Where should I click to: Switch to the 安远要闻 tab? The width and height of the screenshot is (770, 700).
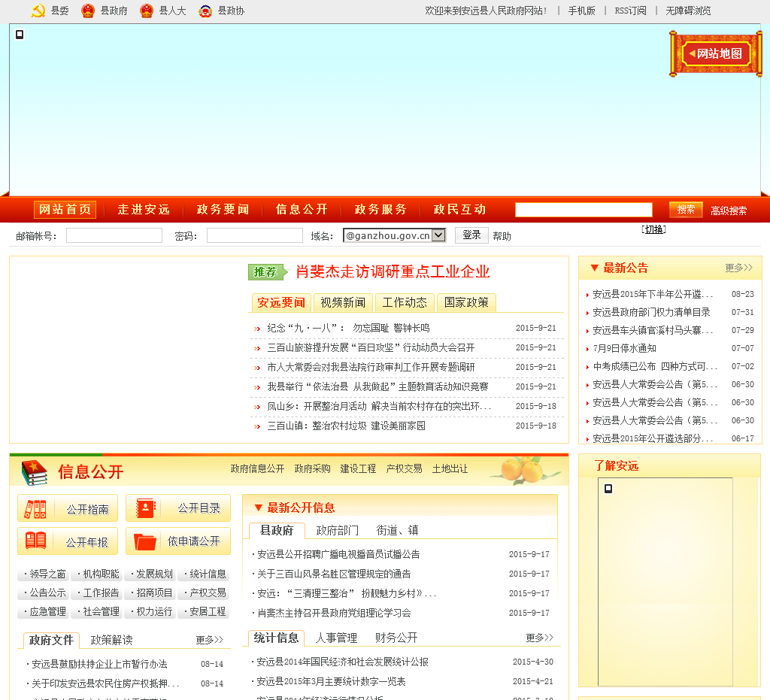[281, 302]
